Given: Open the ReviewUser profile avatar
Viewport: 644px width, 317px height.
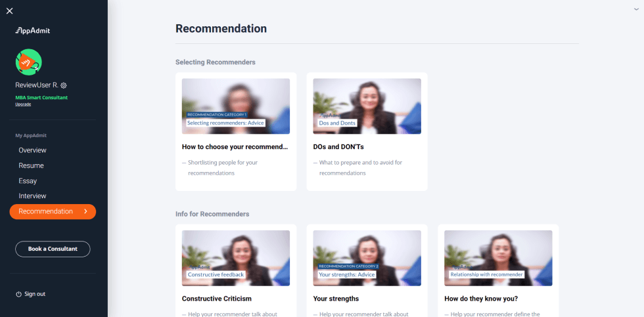Looking at the screenshot, I should [x=29, y=62].
